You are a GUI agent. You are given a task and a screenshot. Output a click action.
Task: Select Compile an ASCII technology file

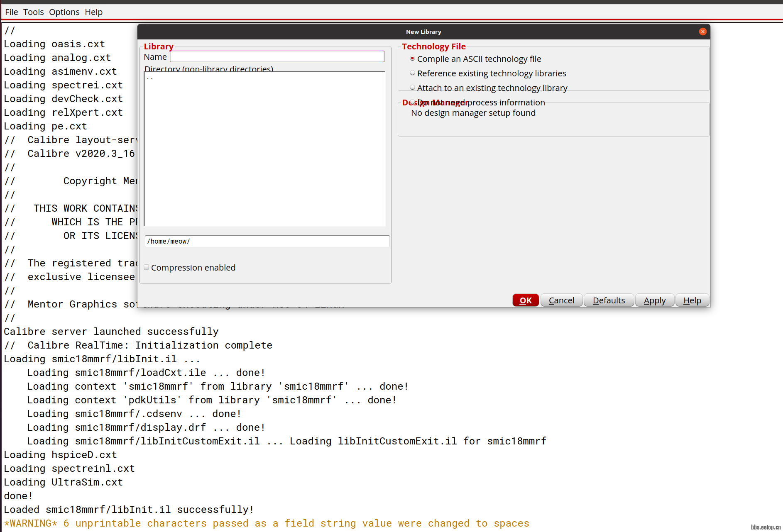pos(412,59)
